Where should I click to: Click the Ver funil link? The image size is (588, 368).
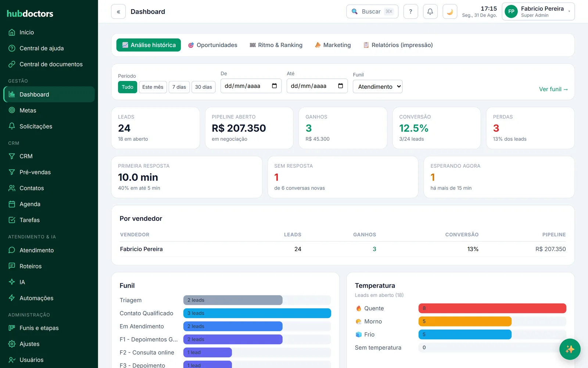tap(553, 89)
